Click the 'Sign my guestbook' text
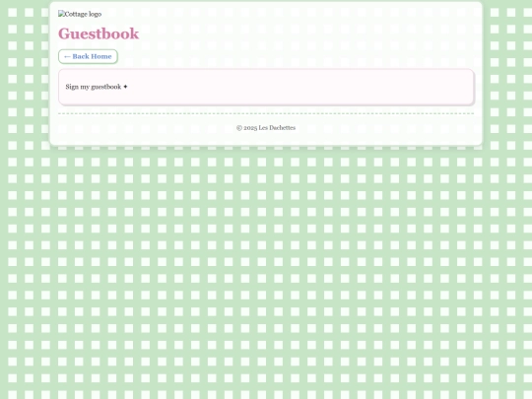 click(97, 87)
